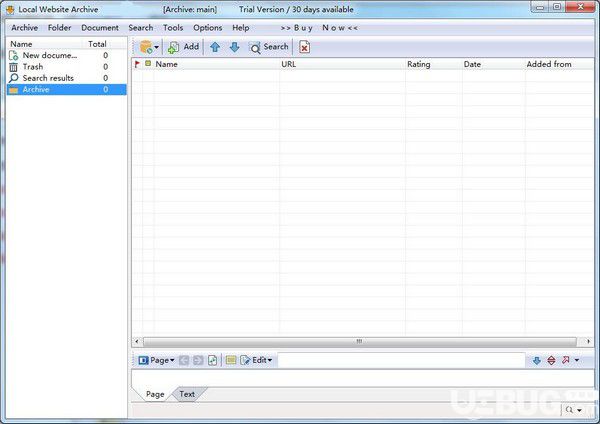
Task: Select the New documents folder
Action: click(66, 55)
